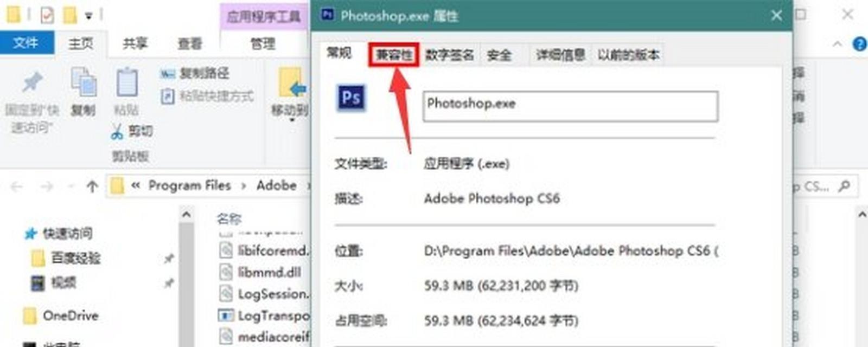868x347 pixels.
Task: Open the 文件 menu in Explorer
Action: (x=26, y=43)
